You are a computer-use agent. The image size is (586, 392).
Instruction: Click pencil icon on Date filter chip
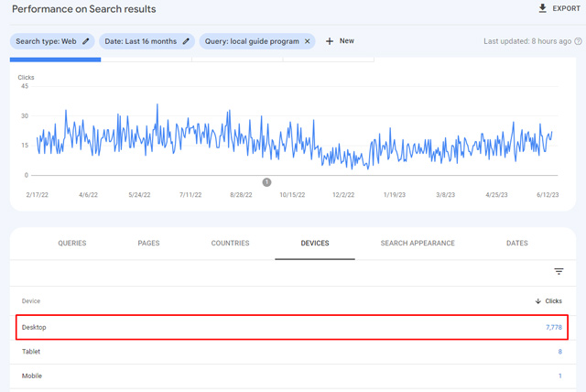186,41
